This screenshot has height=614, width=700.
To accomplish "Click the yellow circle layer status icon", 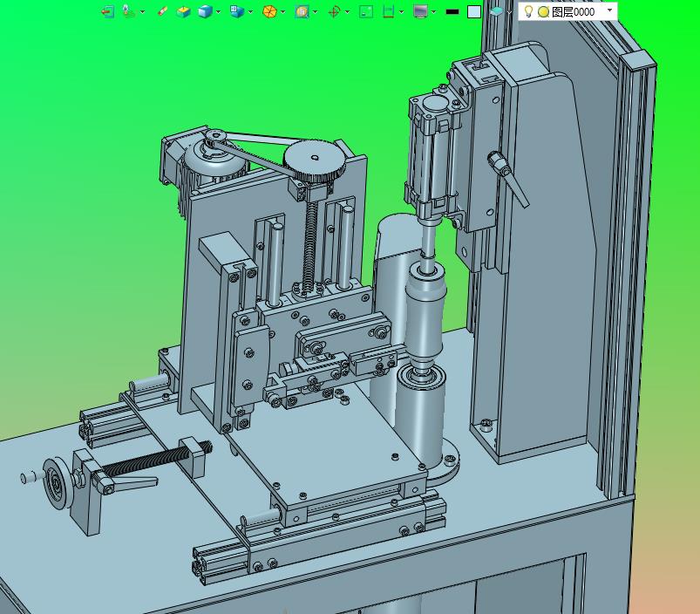I will click(x=543, y=12).
